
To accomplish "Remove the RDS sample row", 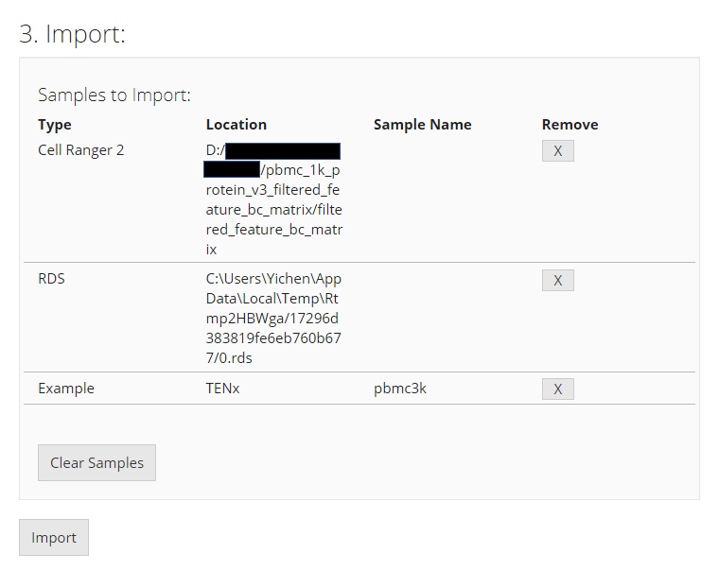I will click(557, 281).
